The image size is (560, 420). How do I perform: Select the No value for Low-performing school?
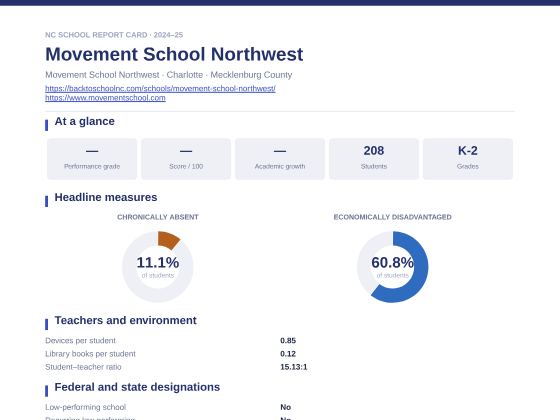pos(285,407)
